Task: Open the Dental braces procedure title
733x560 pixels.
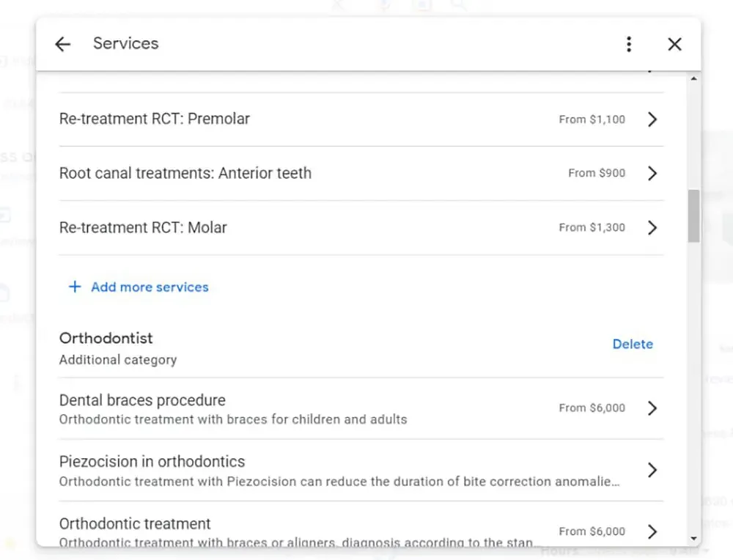Action: 142,400
